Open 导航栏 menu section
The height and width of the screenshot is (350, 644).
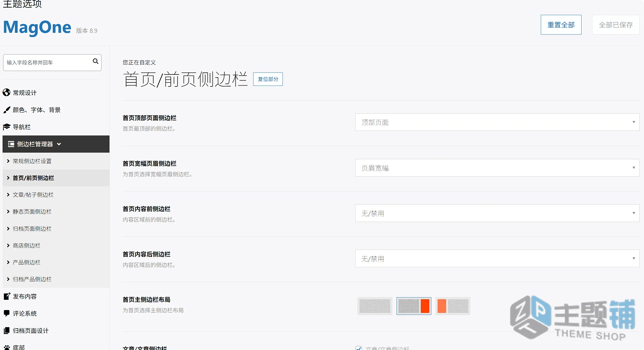pos(22,127)
